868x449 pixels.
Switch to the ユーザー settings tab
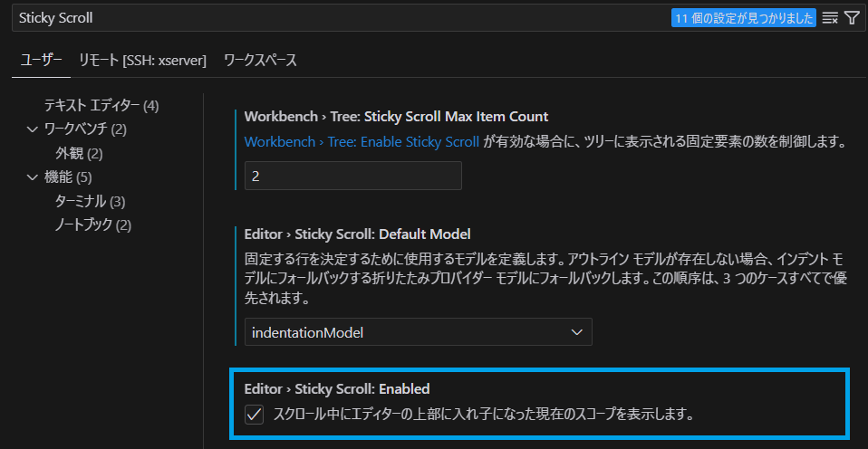click(x=41, y=61)
